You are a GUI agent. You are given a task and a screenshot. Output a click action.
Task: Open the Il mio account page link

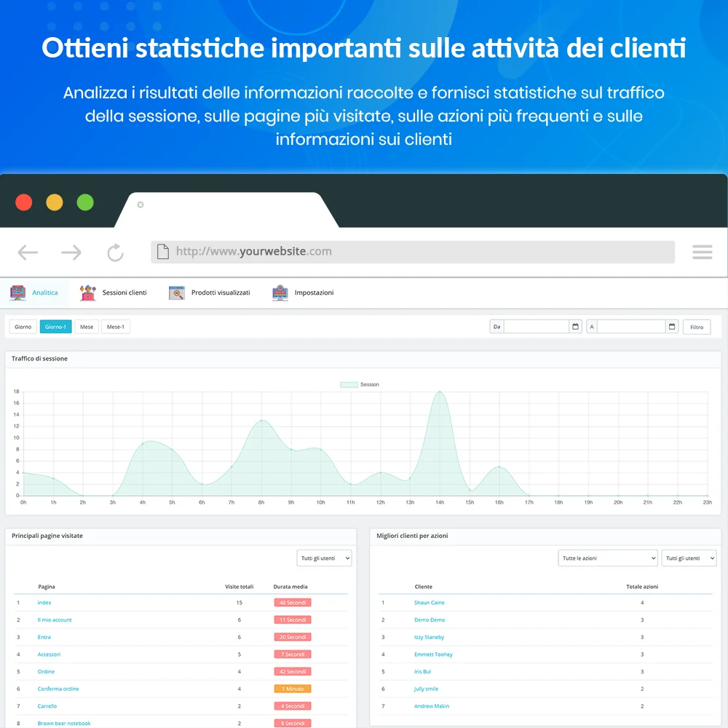click(x=55, y=620)
